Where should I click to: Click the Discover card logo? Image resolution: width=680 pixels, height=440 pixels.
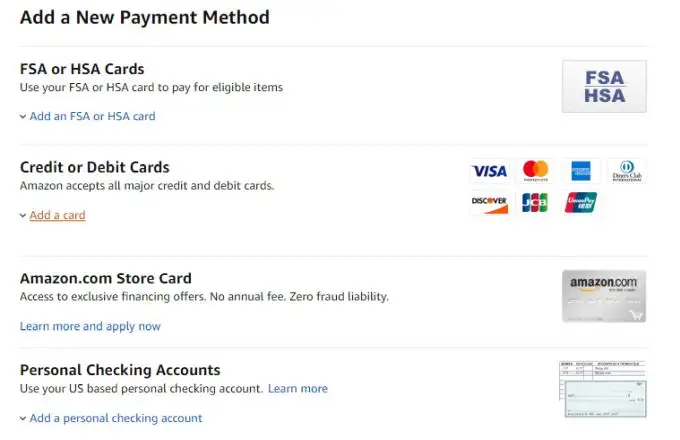point(489,203)
